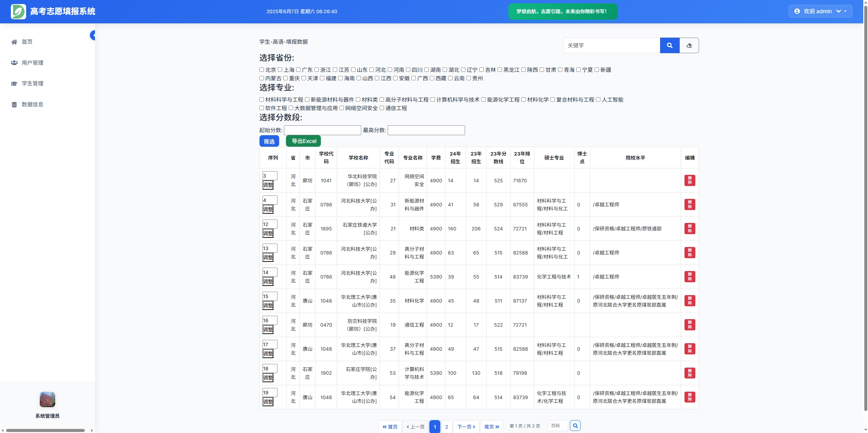
Task: Click the blue 筛选 filter button
Action: (269, 141)
